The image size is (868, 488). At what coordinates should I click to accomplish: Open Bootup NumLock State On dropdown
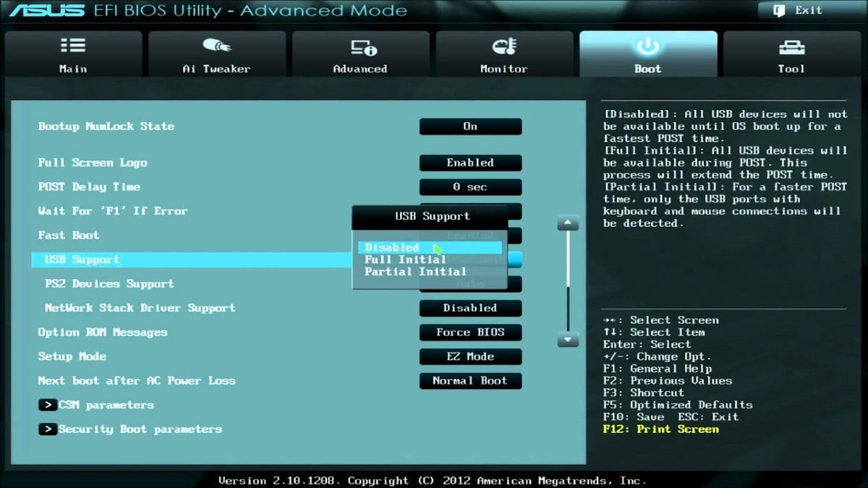(470, 127)
